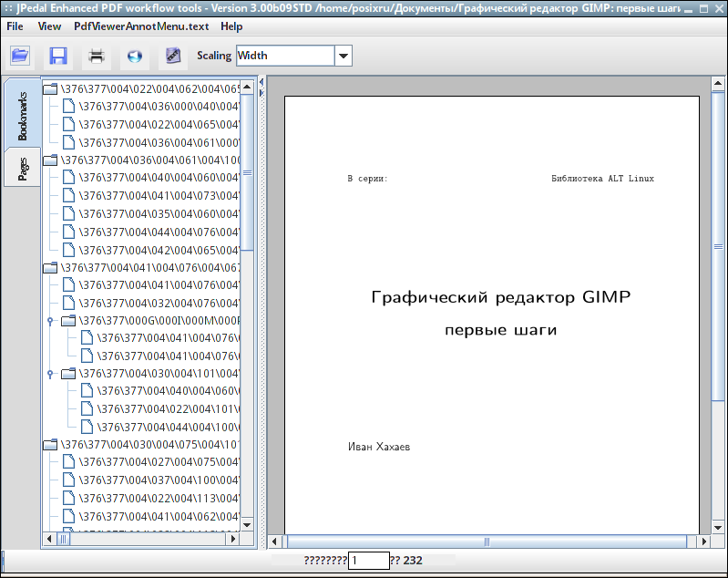This screenshot has height=578, width=728.
Task: Click folder icon of bookmark \004\036\004\061\004\100
Action: [x=50, y=160]
